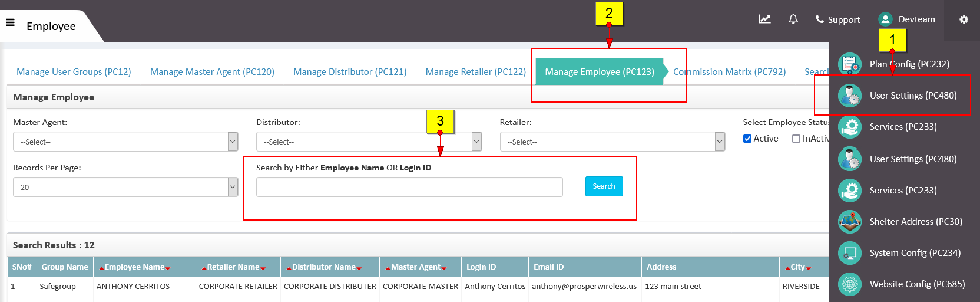Open Shelter Address (PC30) menu entry
This screenshot has height=302, width=980.
pyautogui.click(x=916, y=222)
